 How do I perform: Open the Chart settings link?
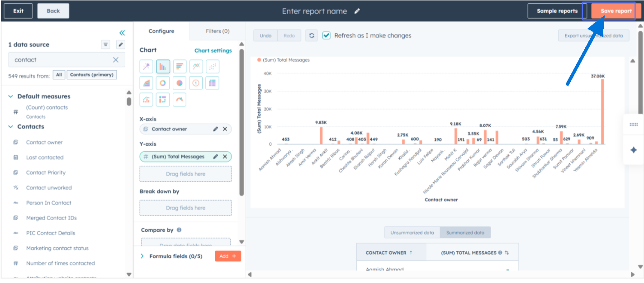pyautogui.click(x=213, y=51)
